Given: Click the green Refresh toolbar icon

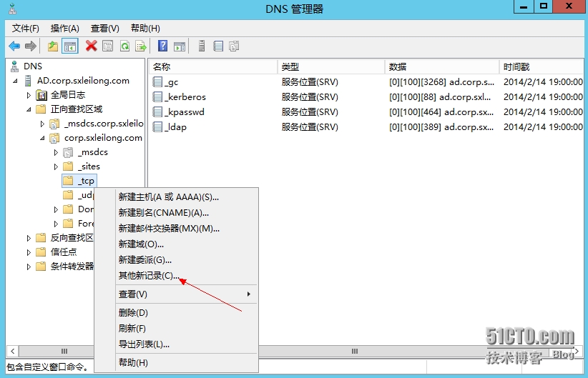Looking at the screenshot, I should point(124,46).
